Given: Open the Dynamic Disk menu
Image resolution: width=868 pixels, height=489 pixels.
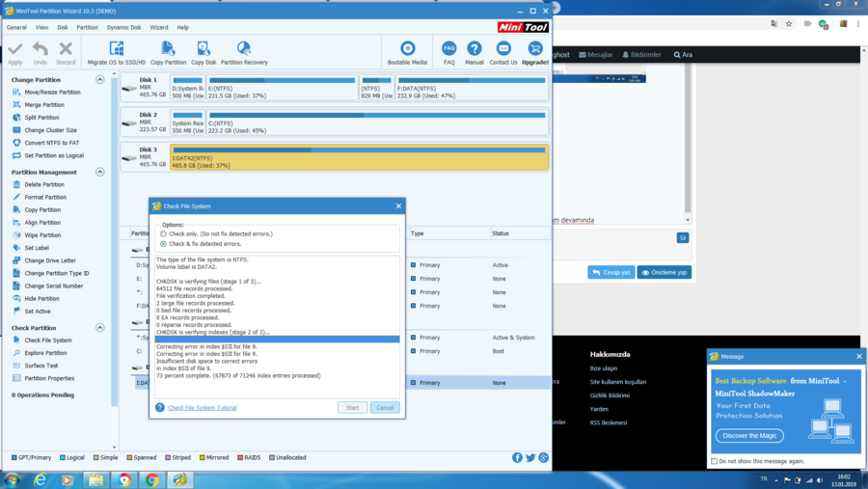Looking at the screenshot, I should click(x=124, y=27).
